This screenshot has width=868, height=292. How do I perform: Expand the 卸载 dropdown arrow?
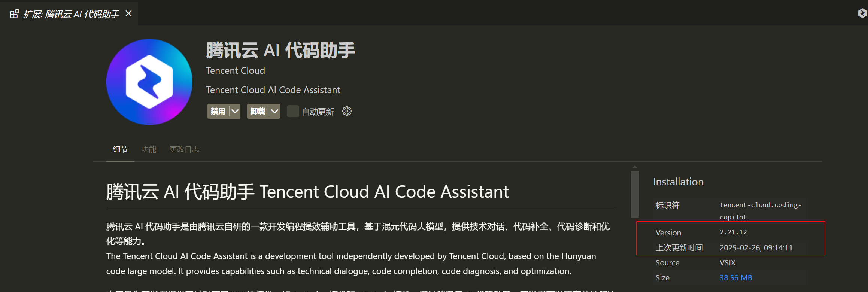point(274,111)
